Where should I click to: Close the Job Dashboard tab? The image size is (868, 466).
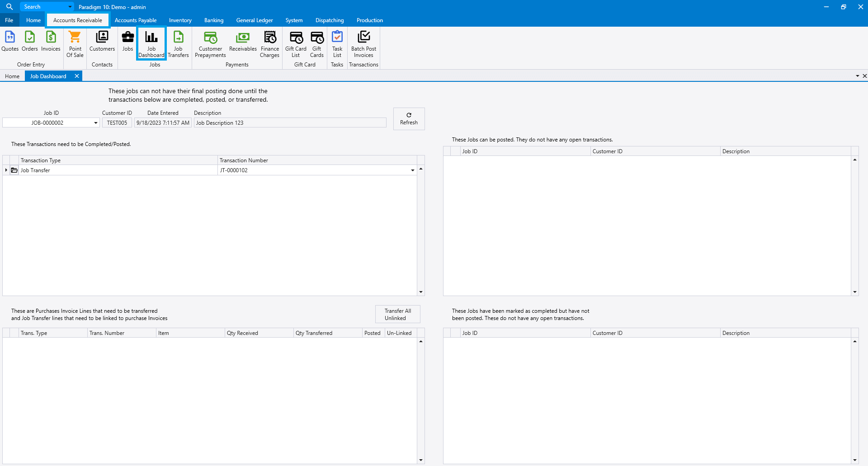(77, 76)
